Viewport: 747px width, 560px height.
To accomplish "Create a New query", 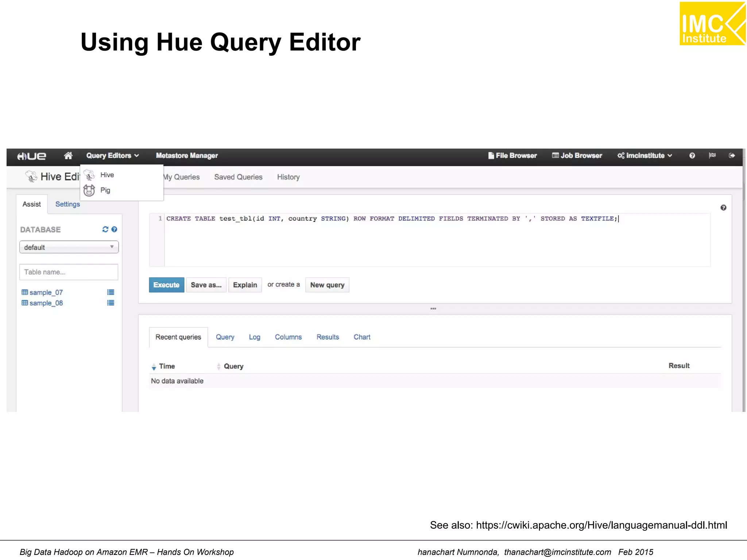I will tap(327, 285).
